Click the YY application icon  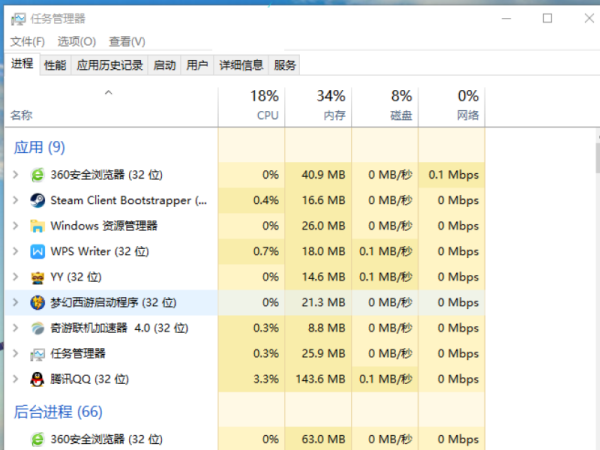(x=38, y=277)
